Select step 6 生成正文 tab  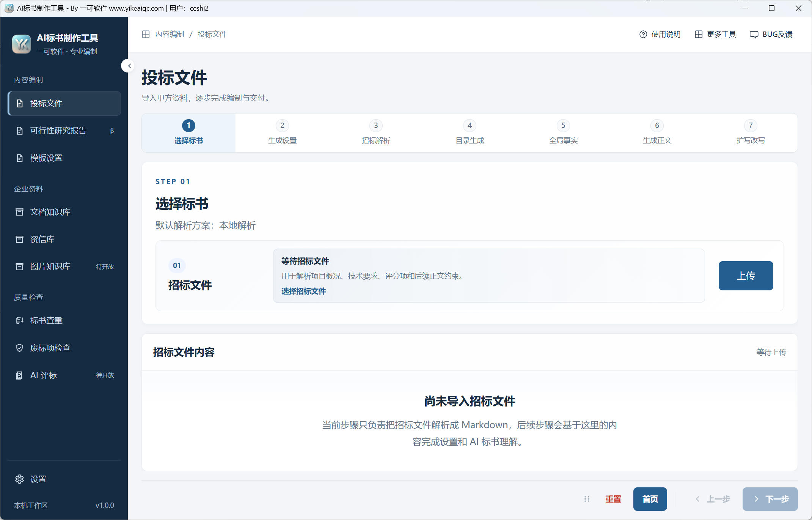coord(657,133)
